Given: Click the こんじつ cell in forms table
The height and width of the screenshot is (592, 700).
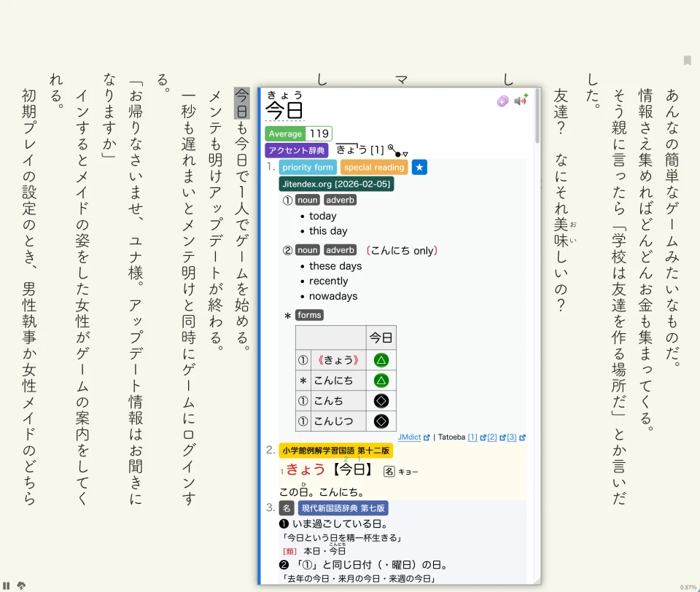Looking at the screenshot, I should point(338,421).
